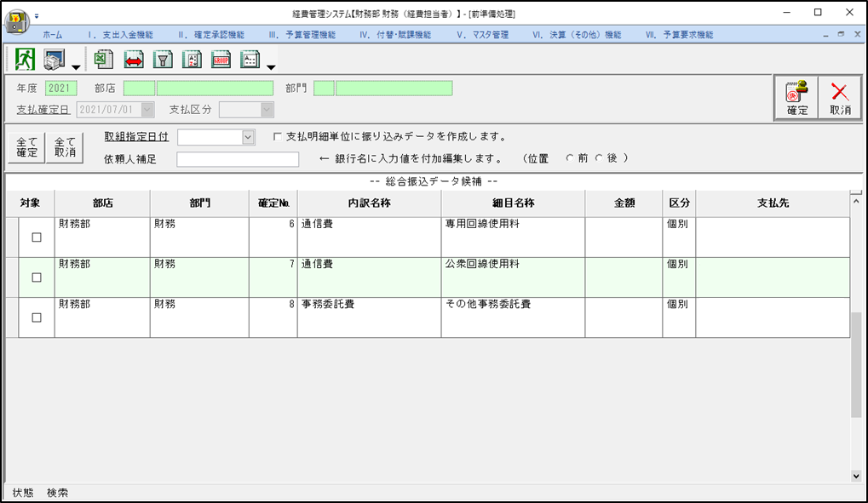The image size is (868, 503).
Task: Click the 全て取消 button
Action: [65, 147]
